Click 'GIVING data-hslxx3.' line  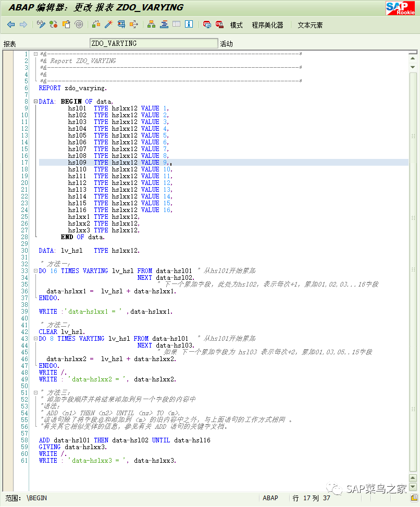[x=73, y=447]
